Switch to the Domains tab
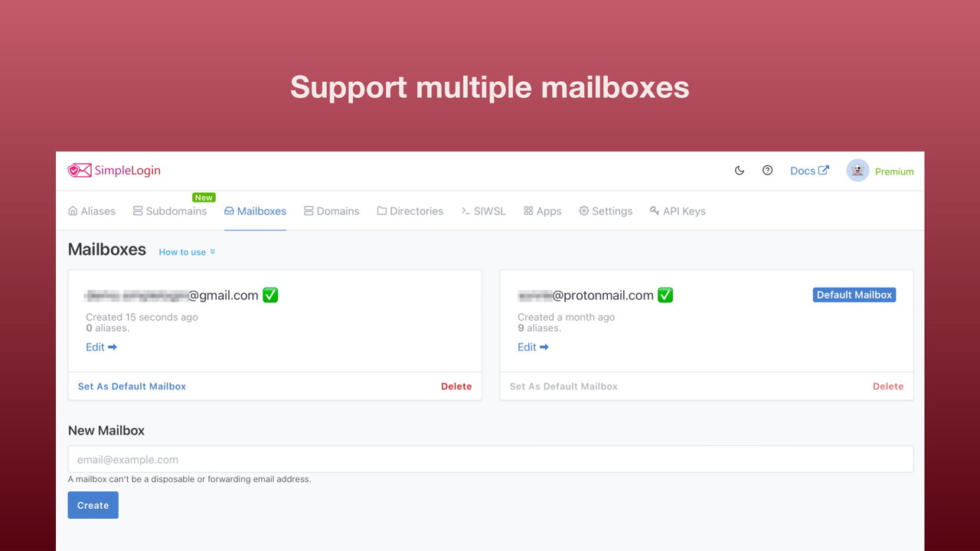980x551 pixels. point(331,210)
